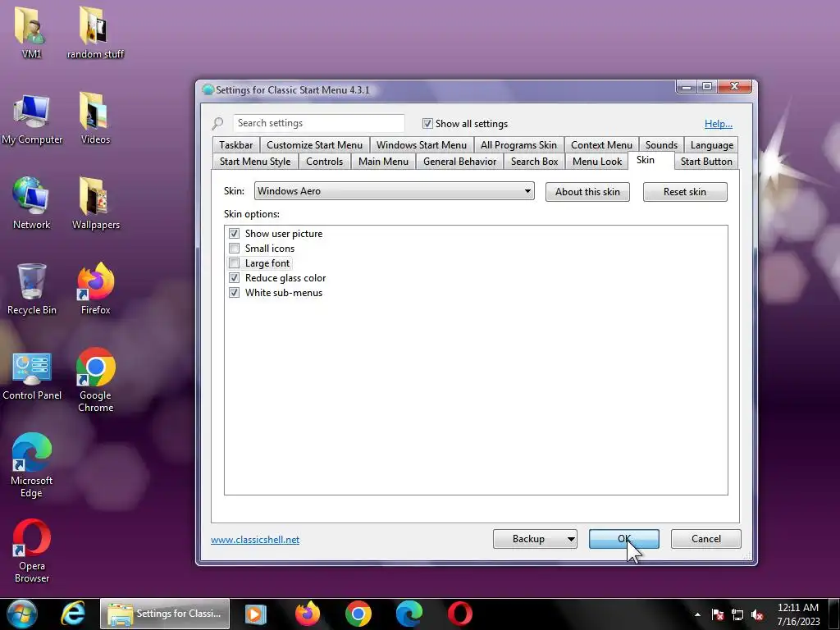Focus the Search settings input field

318,123
